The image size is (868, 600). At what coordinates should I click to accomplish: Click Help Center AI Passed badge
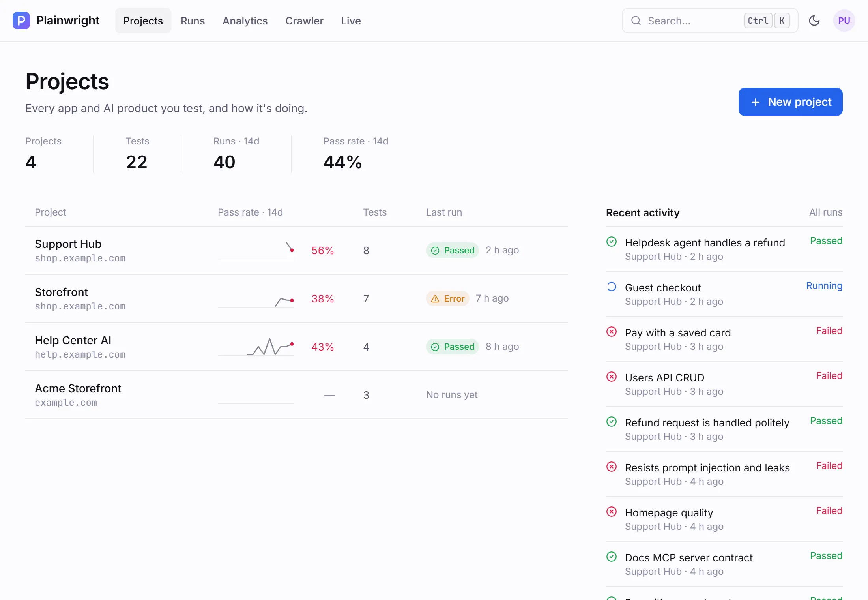pos(452,347)
